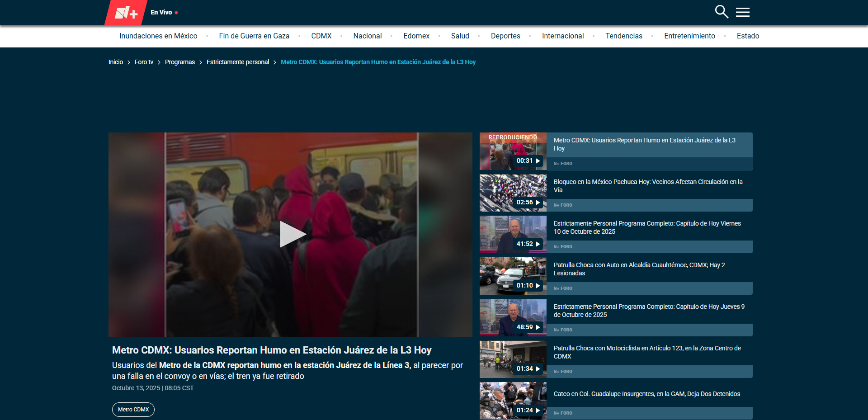Go to Estrictamente personal in the breadcrumb
868x420 pixels.
pyautogui.click(x=238, y=62)
